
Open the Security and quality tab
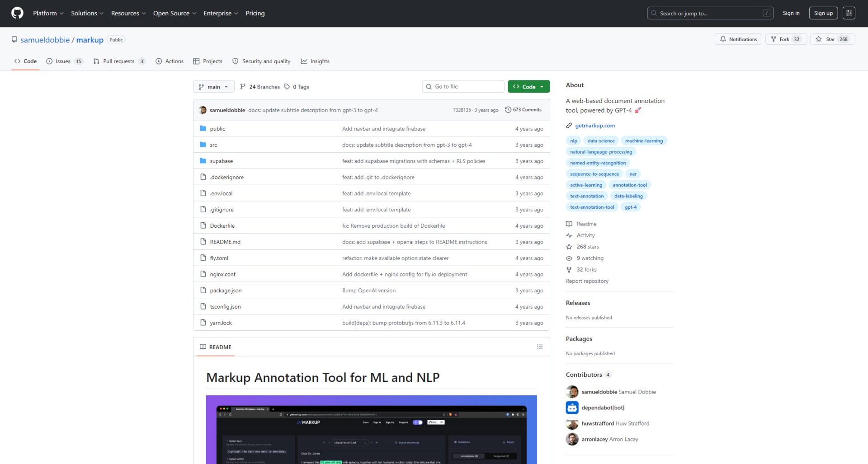point(261,61)
